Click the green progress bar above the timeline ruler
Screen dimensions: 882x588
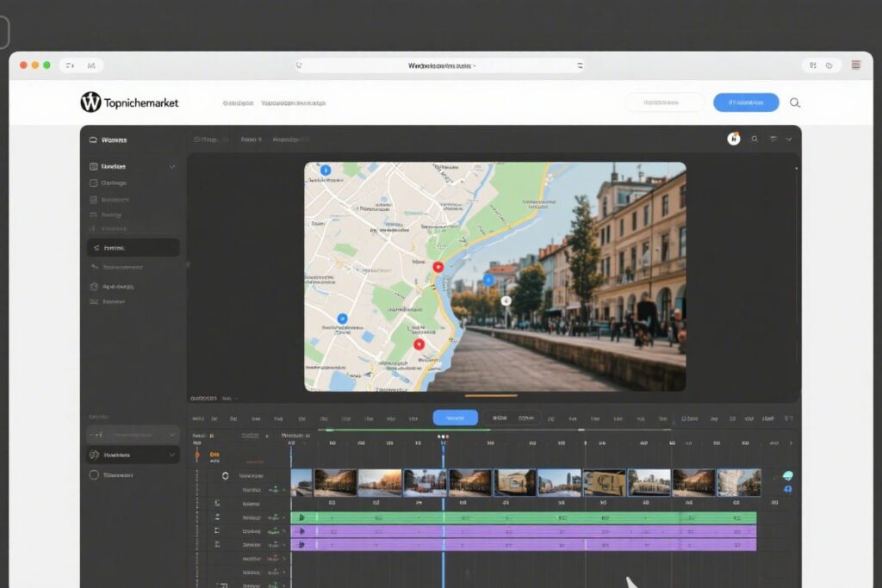(404, 430)
